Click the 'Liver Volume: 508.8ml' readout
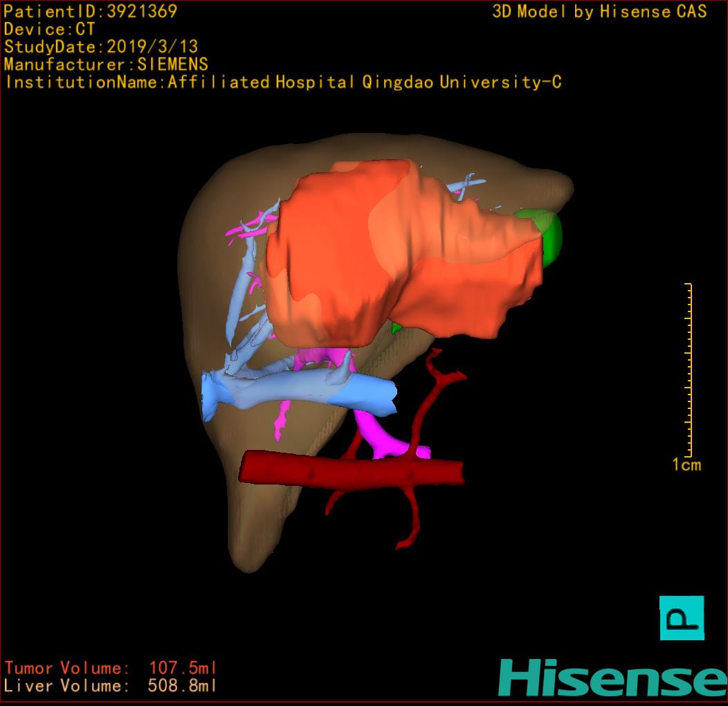The width and height of the screenshot is (728, 706). 110,685
